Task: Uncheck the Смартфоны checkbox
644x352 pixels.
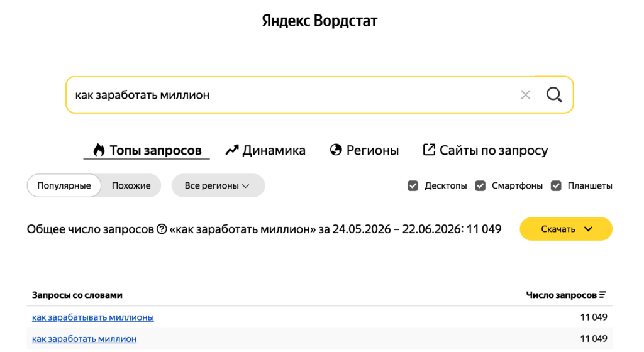Action: click(480, 186)
